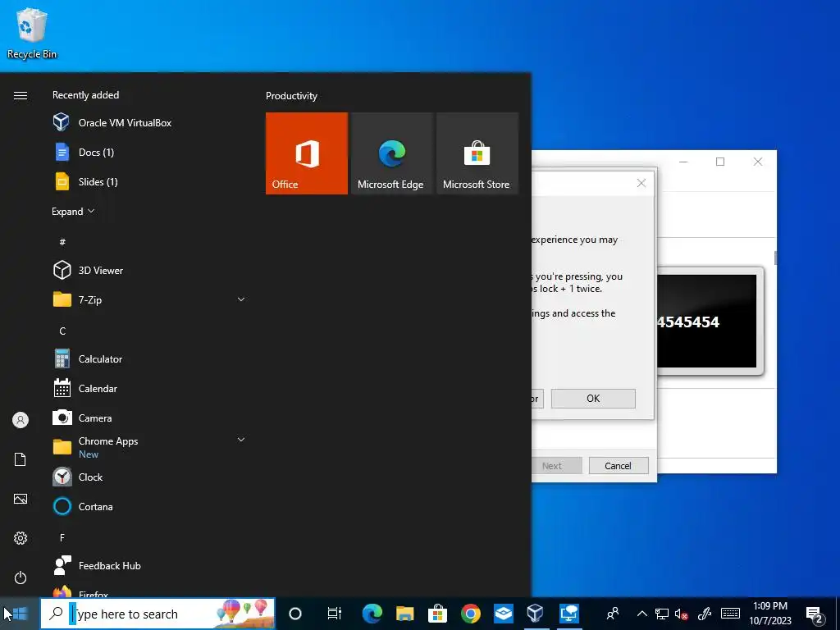Click muted volume tray icon
Screen dimensions: 840x630
(682, 614)
